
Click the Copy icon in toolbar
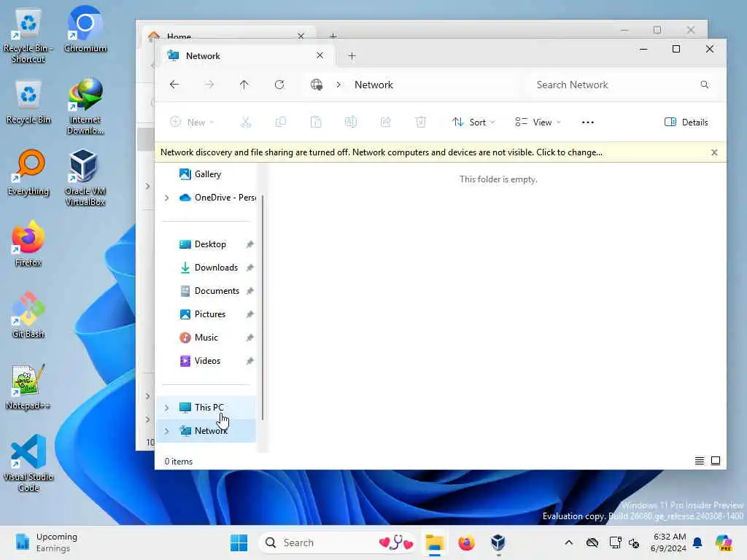click(281, 122)
